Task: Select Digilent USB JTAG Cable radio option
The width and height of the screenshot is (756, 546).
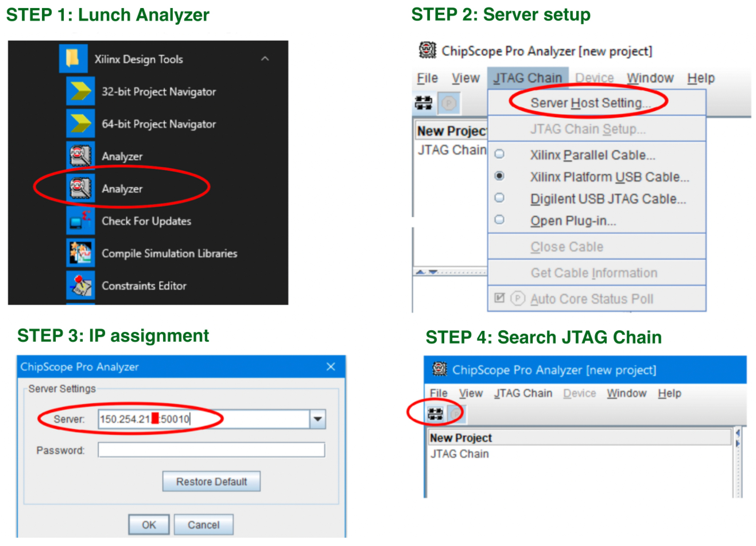Action: 499,198
